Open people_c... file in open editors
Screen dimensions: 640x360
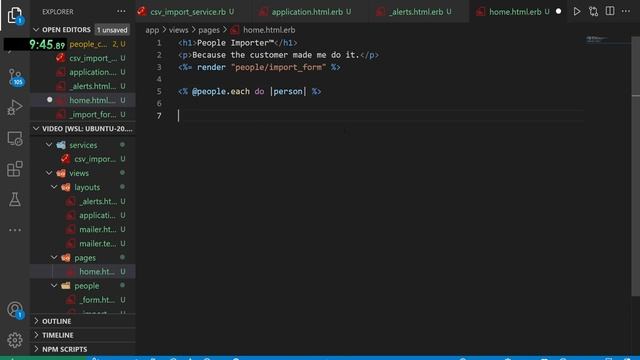click(x=88, y=44)
